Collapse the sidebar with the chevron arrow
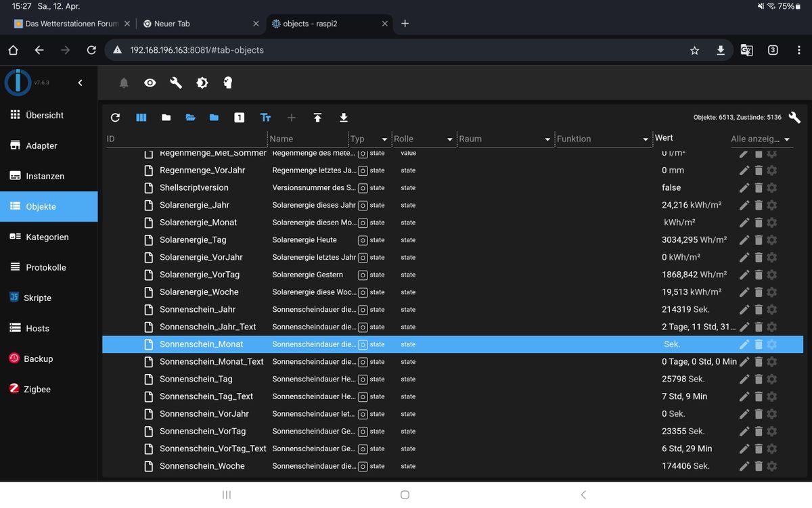Screen dimensions: 812x508 click(x=80, y=83)
